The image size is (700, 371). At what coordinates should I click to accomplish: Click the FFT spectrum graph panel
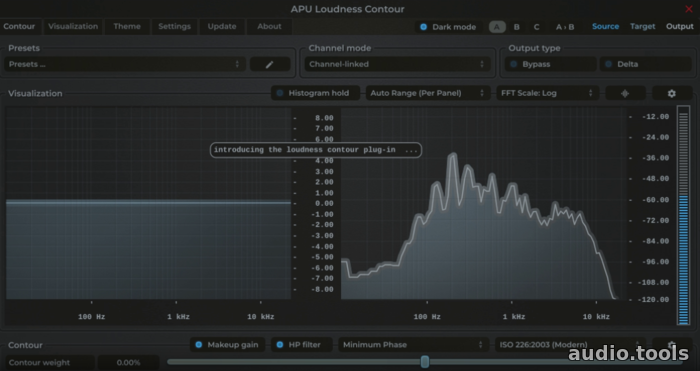[484, 203]
